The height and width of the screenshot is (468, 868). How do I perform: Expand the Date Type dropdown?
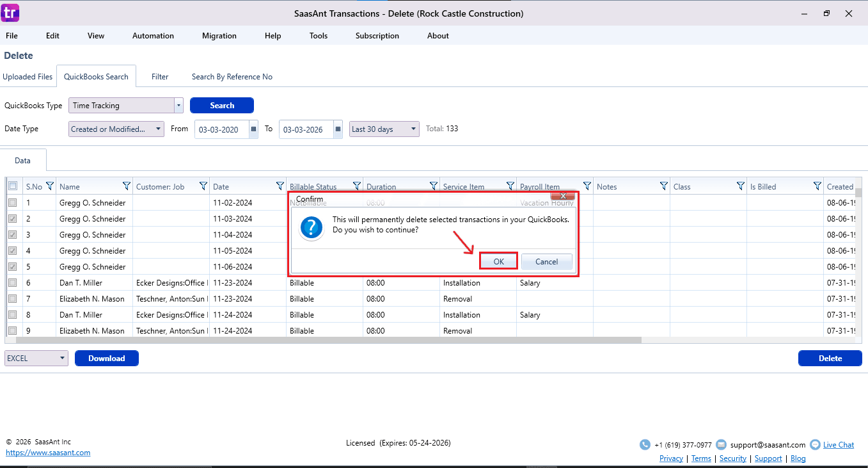116,129
